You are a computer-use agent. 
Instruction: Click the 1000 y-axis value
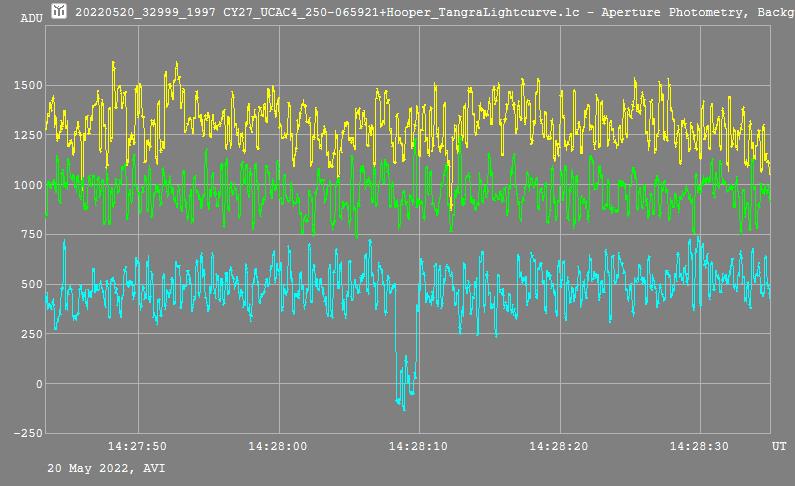[28, 185]
